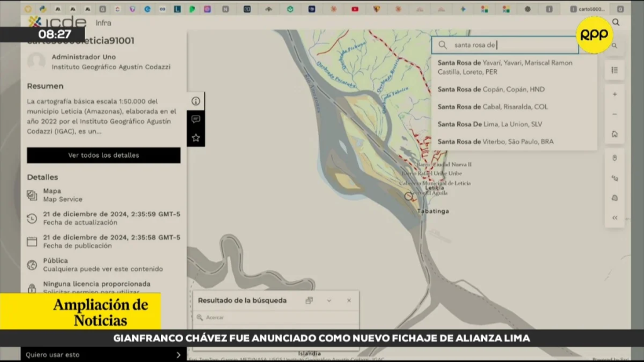Dock the 'Resultado de la búsqueda' popup
The height and width of the screenshot is (362, 644).
[309, 300]
